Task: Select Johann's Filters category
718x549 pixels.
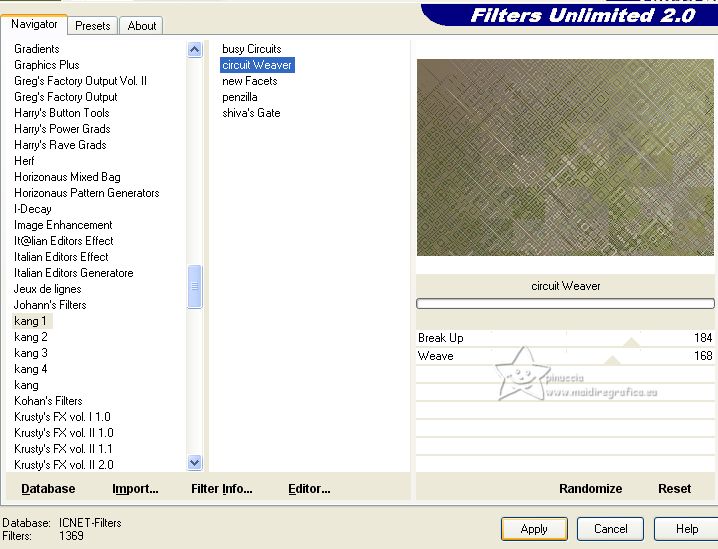Action: pyautogui.click(x=50, y=305)
